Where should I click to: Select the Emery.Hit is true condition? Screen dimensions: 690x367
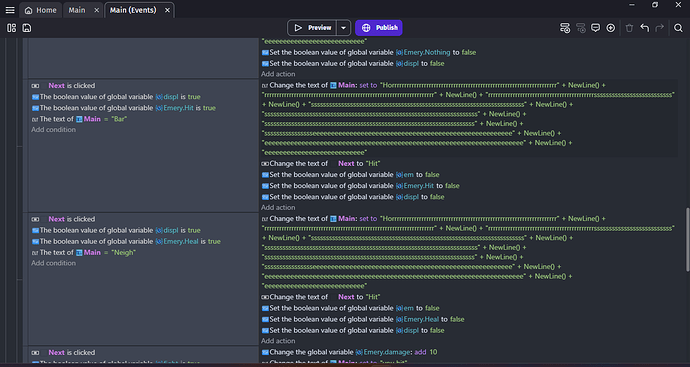pyautogui.click(x=124, y=108)
